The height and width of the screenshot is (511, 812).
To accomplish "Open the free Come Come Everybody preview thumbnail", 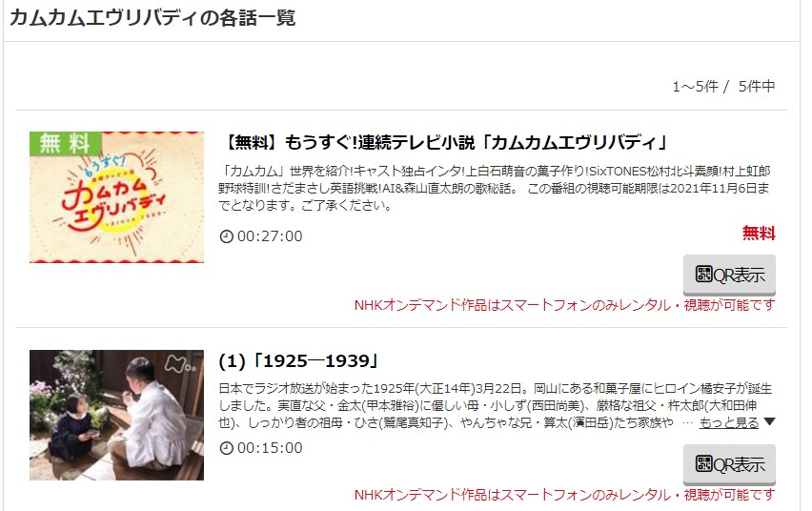I will pos(116,197).
